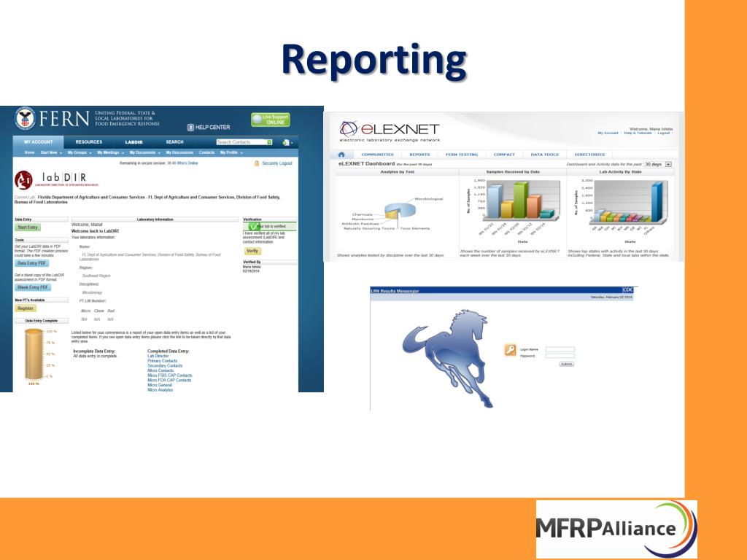747x560 pixels.
Task: Open the Micro FDA CAP Contacts link
Action: click(169, 381)
